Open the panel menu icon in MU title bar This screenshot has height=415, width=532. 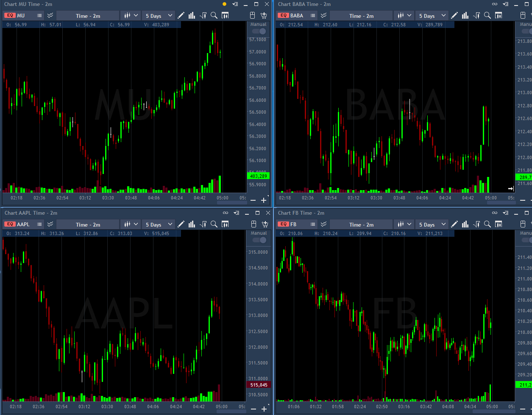pos(235,4)
